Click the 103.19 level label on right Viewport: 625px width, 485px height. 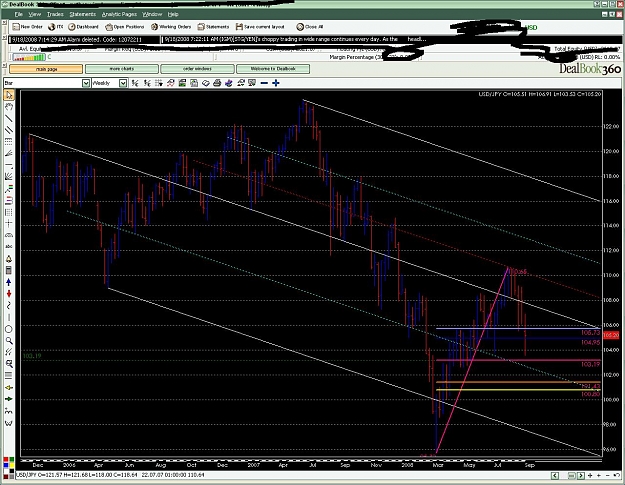[x=590, y=364]
